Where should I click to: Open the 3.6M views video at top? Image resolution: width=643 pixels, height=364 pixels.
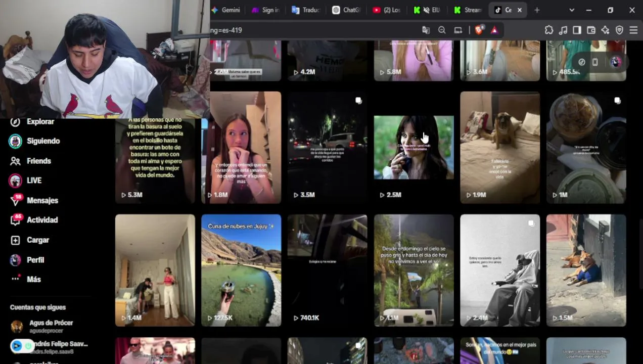pyautogui.click(x=500, y=61)
